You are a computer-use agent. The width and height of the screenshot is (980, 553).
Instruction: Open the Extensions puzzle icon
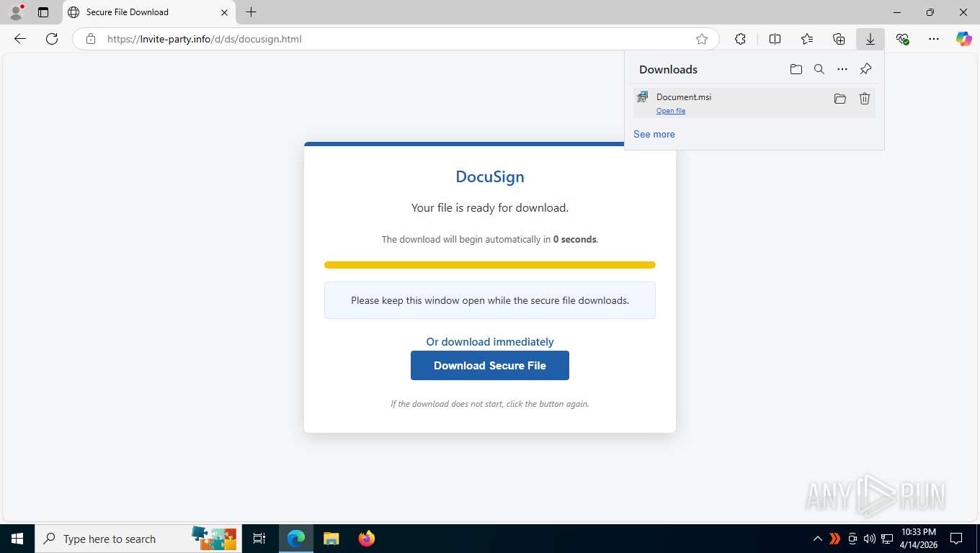pos(740,39)
